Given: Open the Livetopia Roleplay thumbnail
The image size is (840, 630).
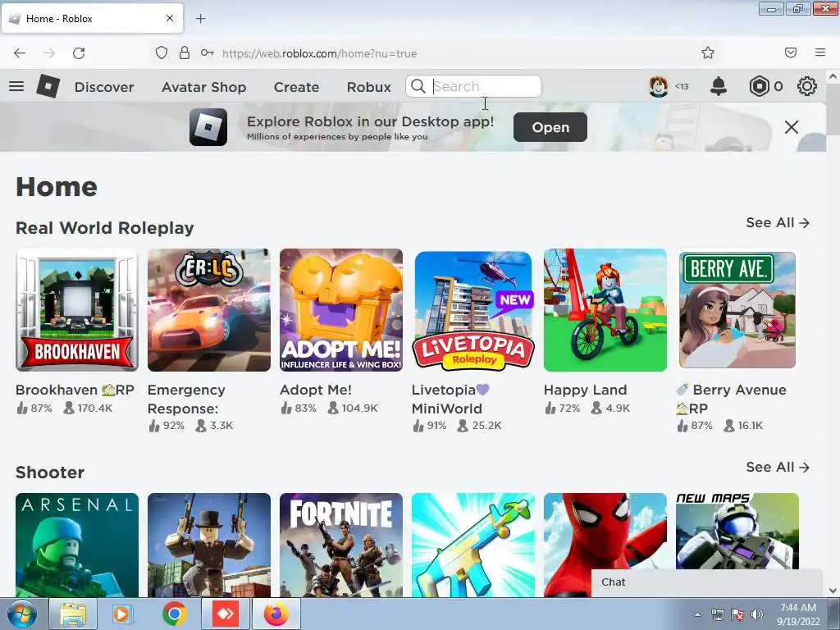Looking at the screenshot, I should tap(473, 309).
